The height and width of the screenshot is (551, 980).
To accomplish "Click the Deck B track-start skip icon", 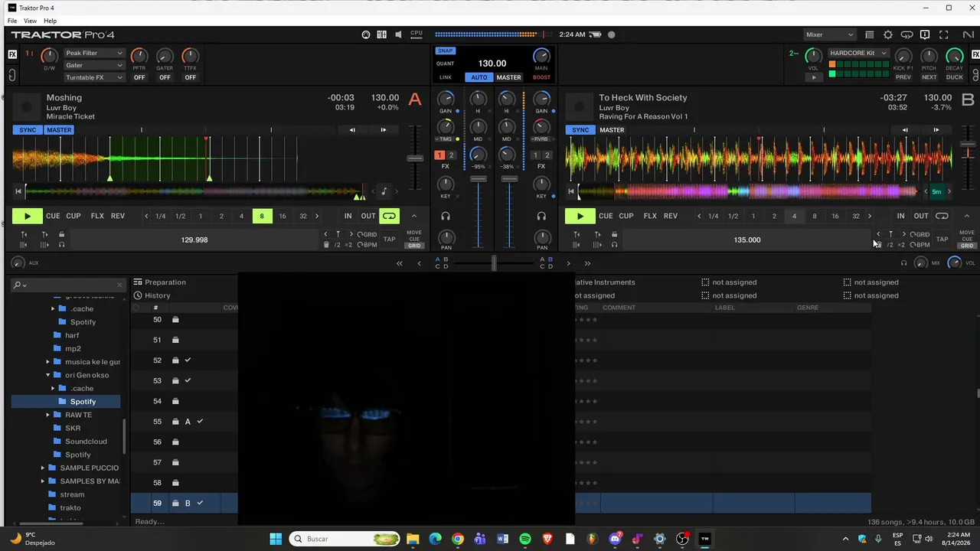I will (x=571, y=191).
